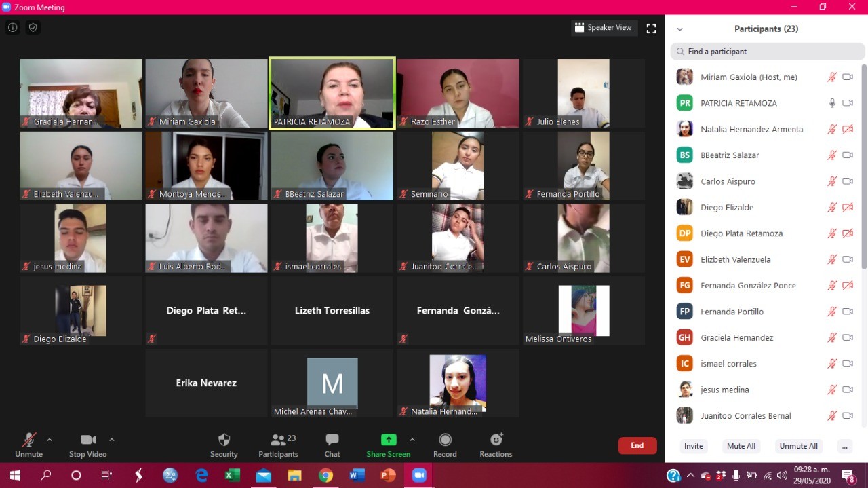
Task: Open the Chat panel
Action: [332, 445]
